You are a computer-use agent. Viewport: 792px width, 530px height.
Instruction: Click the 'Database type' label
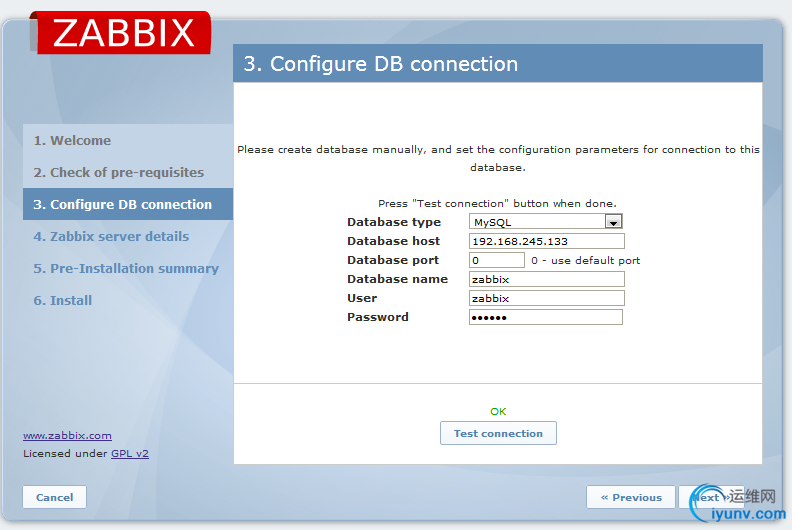tap(394, 222)
